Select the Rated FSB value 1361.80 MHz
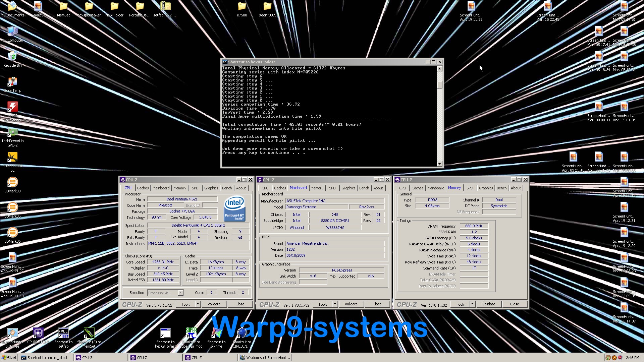644x362 pixels. tap(163, 280)
